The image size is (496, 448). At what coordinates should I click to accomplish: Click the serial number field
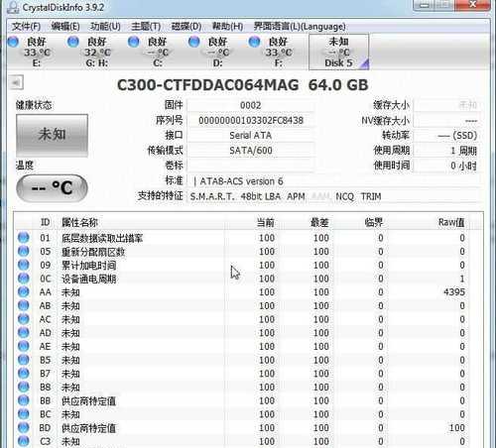tap(251, 121)
